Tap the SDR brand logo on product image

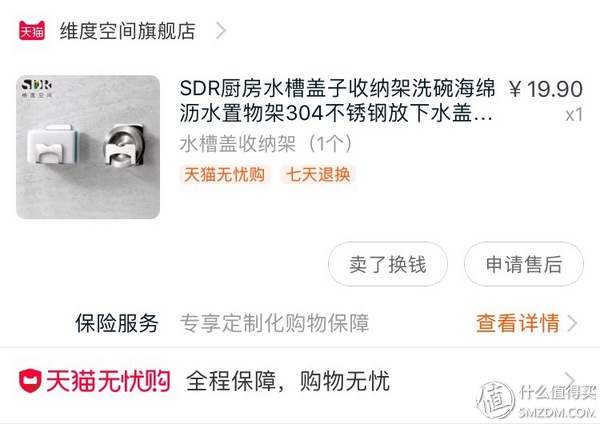point(36,88)
